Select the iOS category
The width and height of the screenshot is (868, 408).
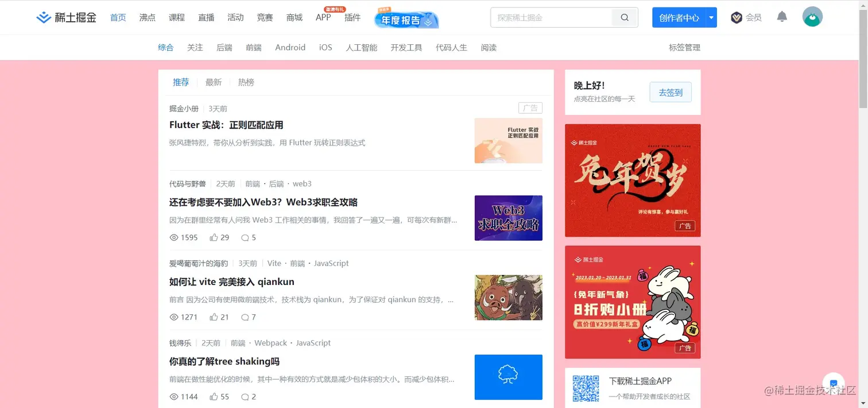point(325,47)
